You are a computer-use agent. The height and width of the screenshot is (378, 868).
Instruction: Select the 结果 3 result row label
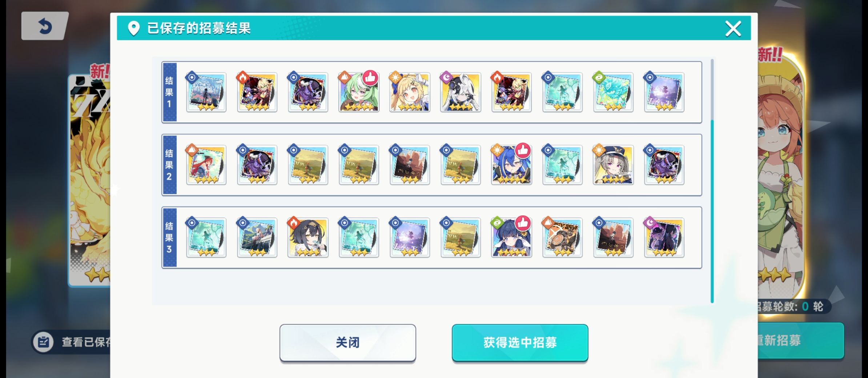point(170,237)
